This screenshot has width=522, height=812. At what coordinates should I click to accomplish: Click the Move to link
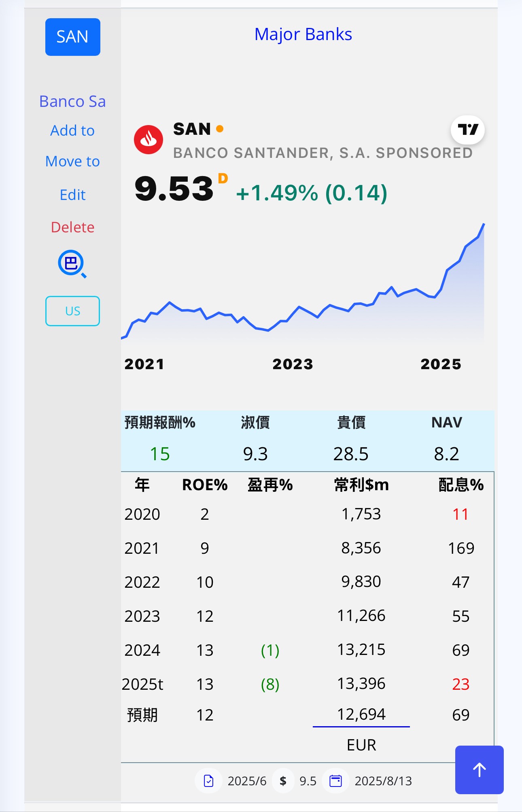coord(72,162)
